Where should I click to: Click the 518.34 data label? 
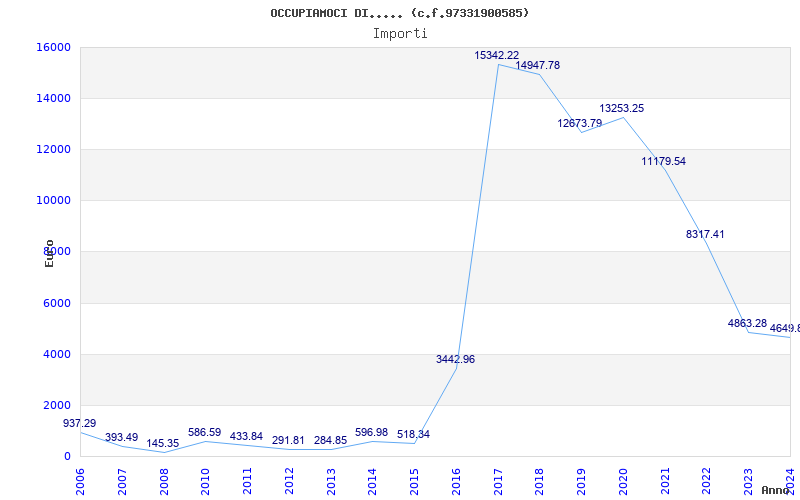click(x=413, y=434)
